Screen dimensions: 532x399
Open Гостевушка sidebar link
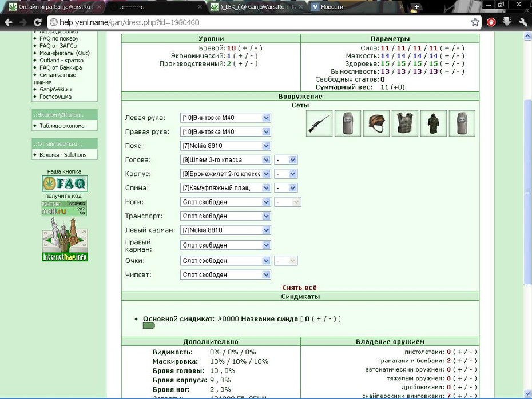[55, 97]
